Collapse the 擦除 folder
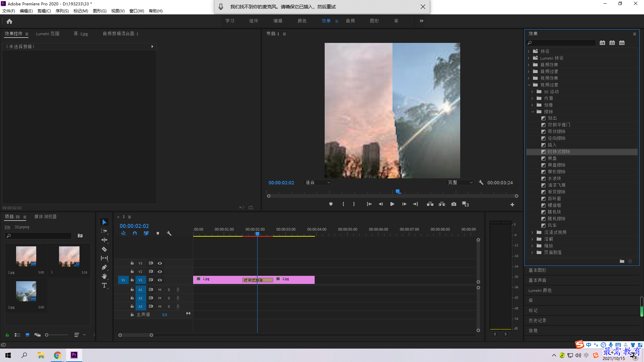The image size is (644, 362). pos(533,112)
